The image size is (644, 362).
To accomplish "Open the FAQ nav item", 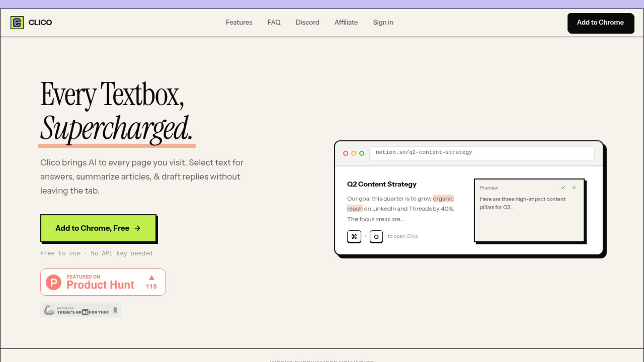I will 274,22.
